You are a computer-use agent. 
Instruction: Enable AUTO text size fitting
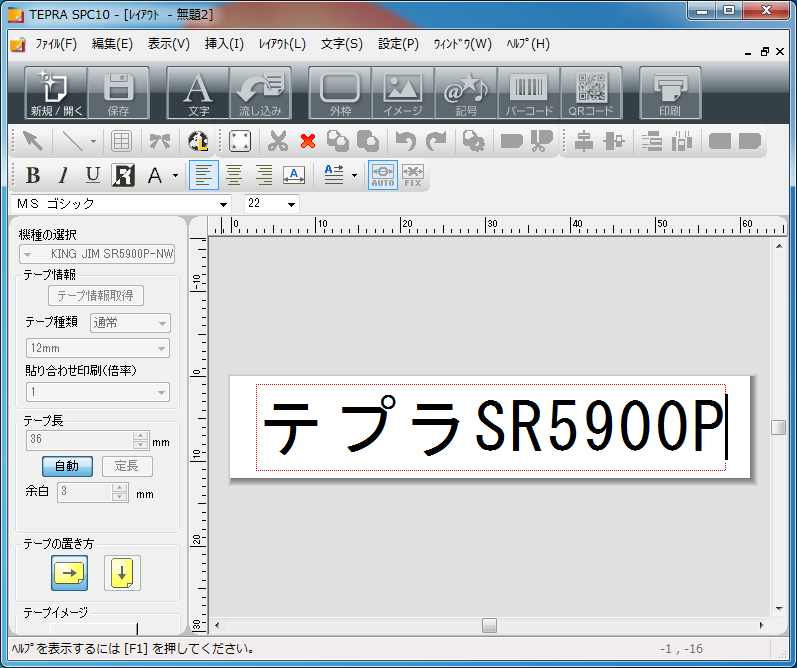(x=383, y=175)
